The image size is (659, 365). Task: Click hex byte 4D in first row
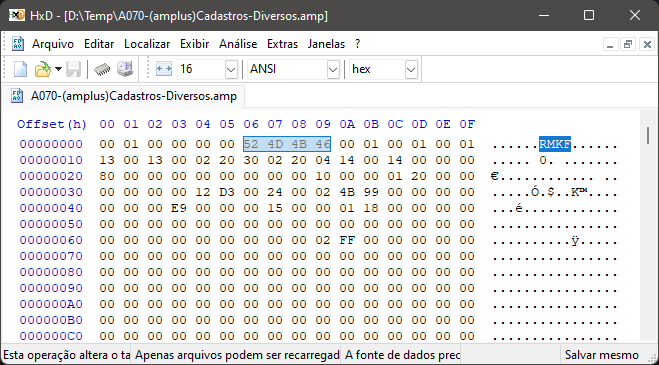pos(275,144)
